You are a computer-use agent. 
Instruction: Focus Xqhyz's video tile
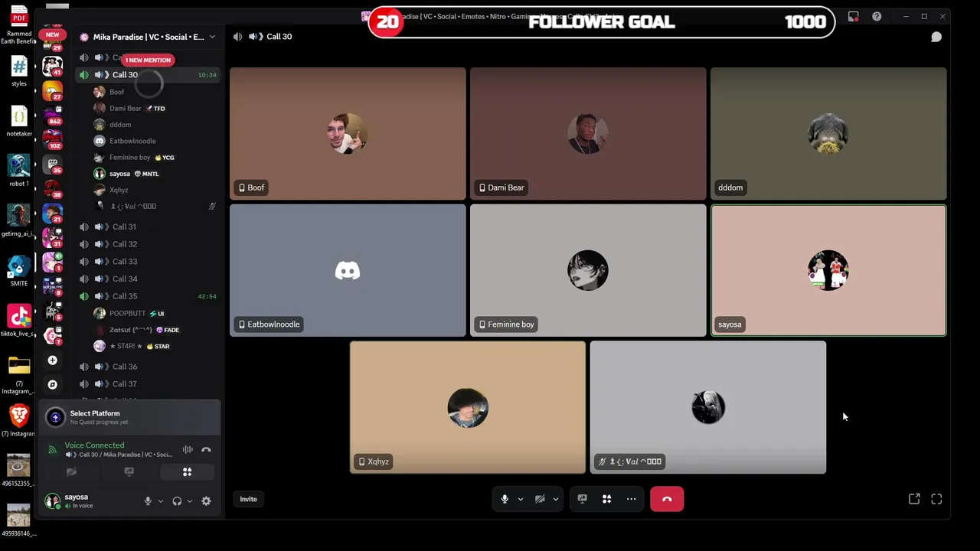468,407
